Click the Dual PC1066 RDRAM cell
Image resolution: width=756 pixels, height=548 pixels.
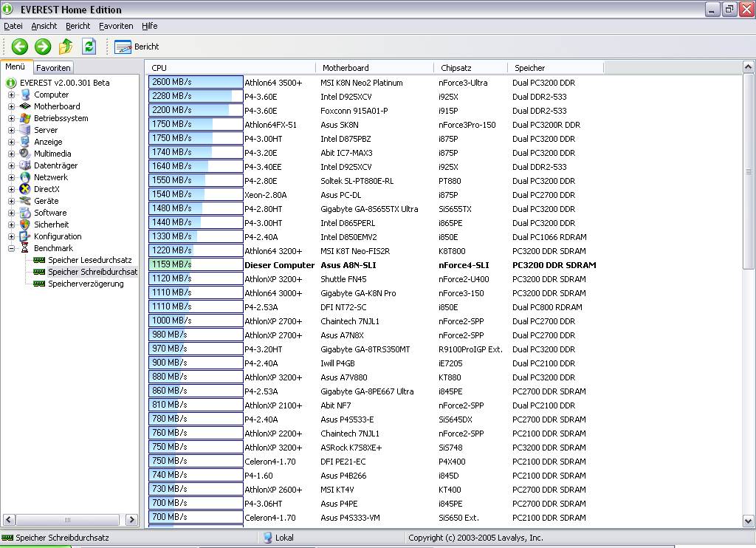(549, 237)
